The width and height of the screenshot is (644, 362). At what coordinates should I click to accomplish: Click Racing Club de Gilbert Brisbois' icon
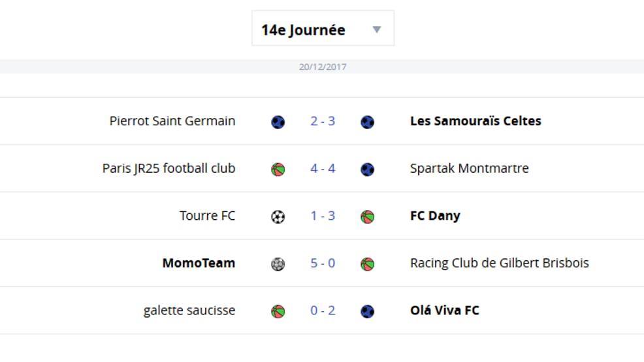[x=367, y=264]
